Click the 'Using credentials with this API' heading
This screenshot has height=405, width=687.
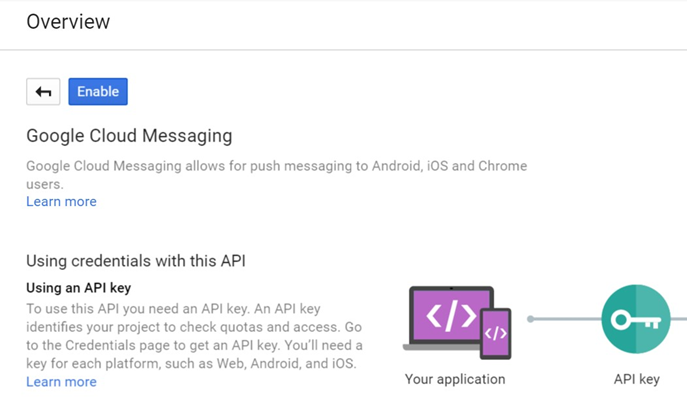coord(136,261)
